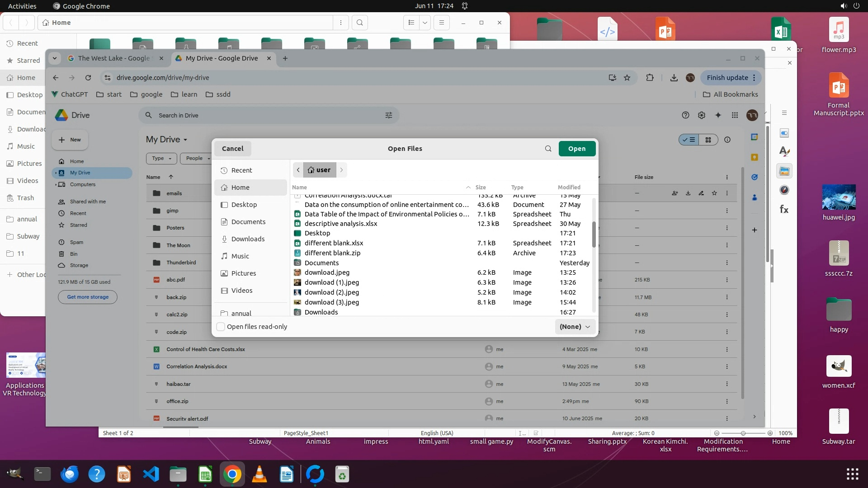The image size is (868, 488).
Task: Click the Gemini sparkle icon in Drive
Action: pyautogui.click(x=718, y=115)
